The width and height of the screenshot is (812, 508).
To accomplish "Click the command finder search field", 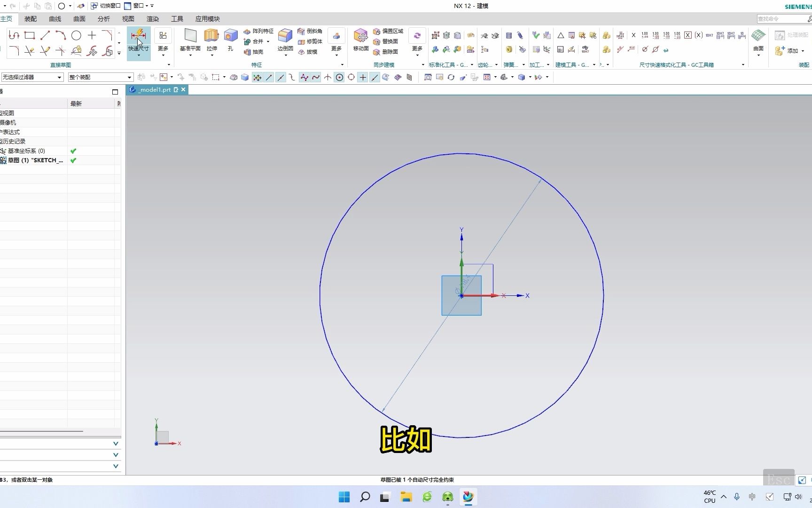I will [x=781, y=19].
